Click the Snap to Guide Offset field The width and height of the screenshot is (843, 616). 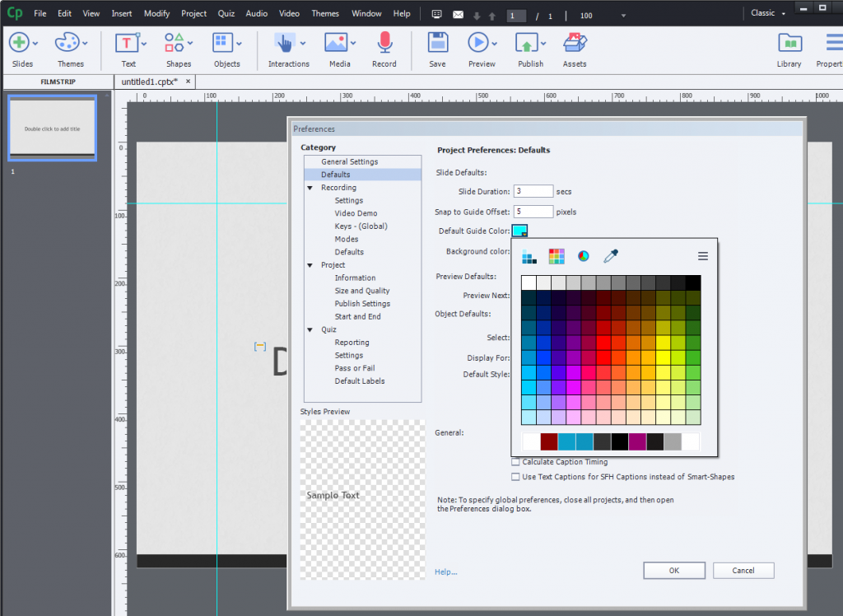point(533,212)
